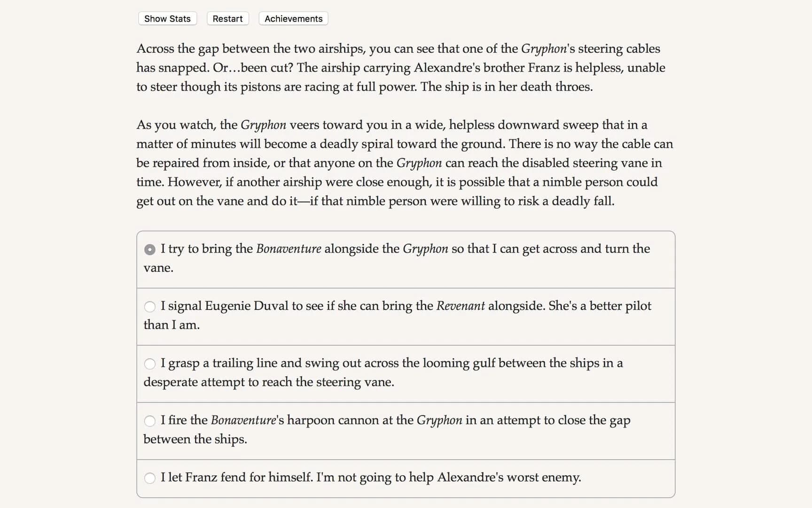The height and width of the screenshot is (508, 812).
Task: Click the fourth choice row in the list
Action: tap(406, 430)
